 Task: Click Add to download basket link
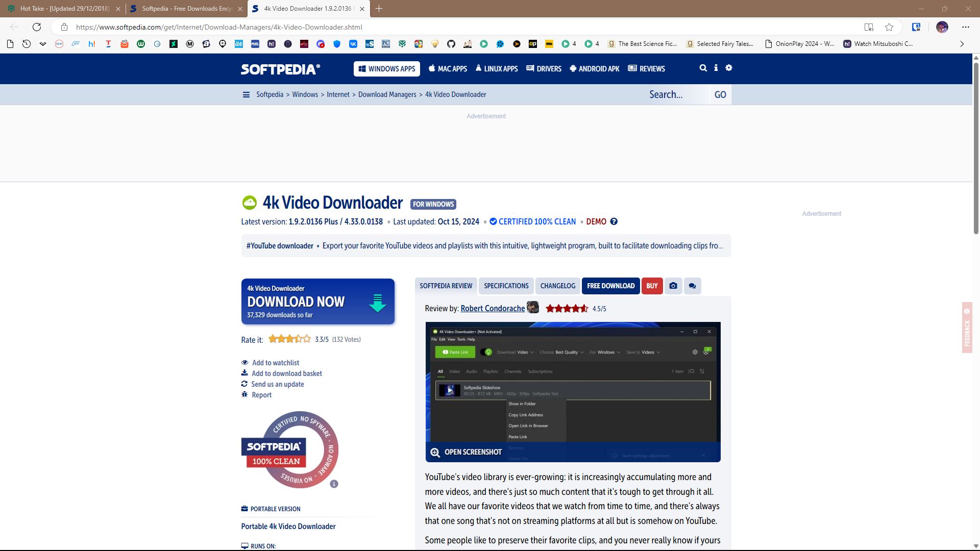[x=287, y=373]
